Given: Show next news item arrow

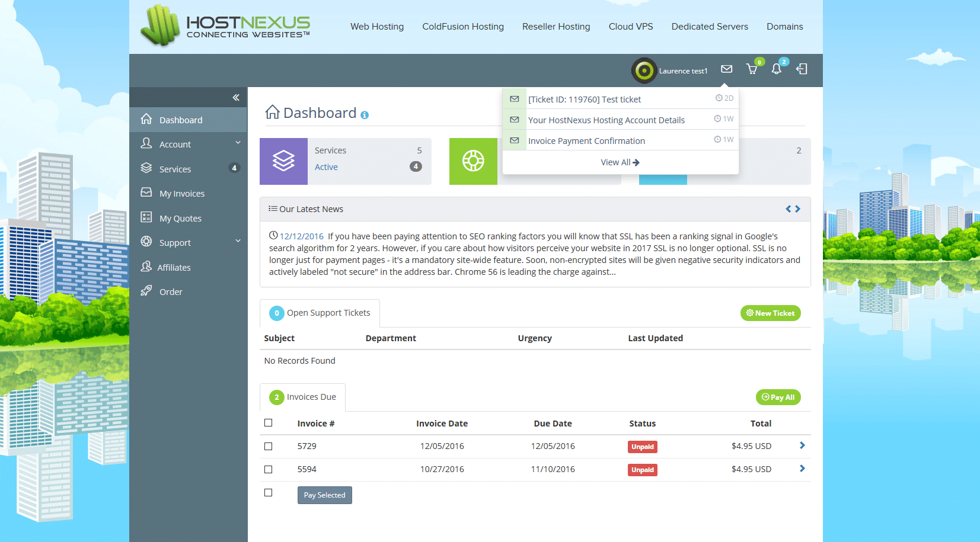Looking at the screenshot, I should coord(798,209).
